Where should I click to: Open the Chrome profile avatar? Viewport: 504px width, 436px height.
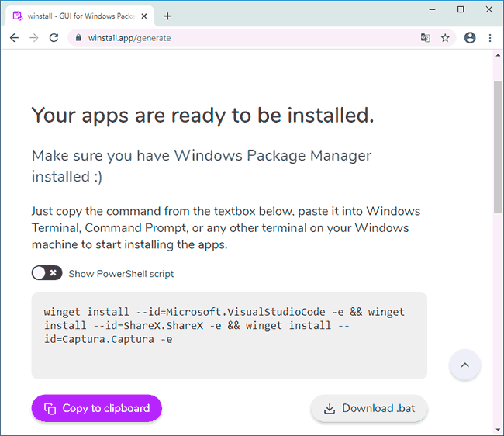tap(470, 38)
